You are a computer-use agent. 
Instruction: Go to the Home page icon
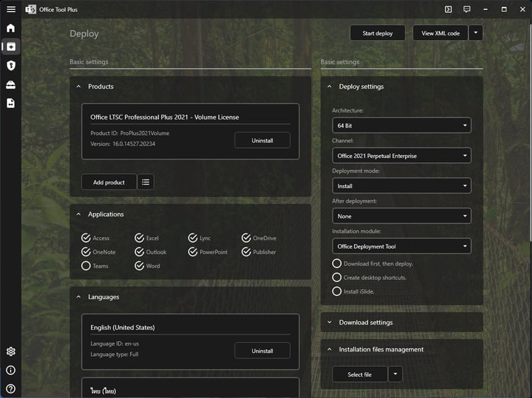(11, 28)
